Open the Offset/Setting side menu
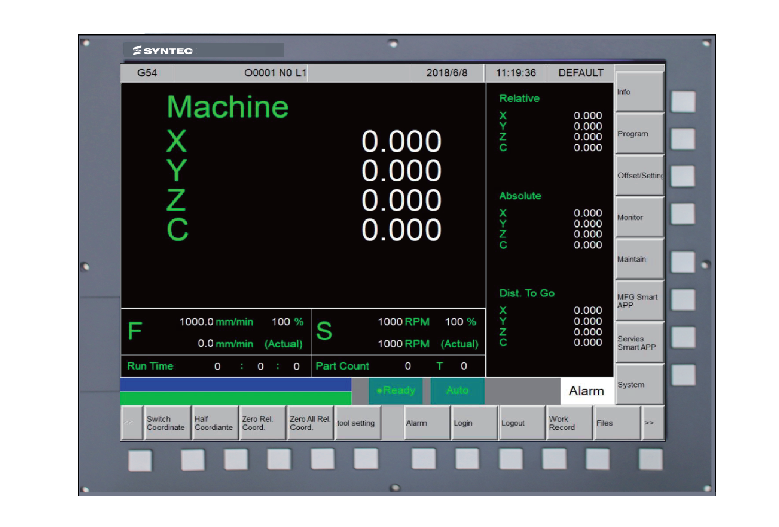 coord(639,175)
